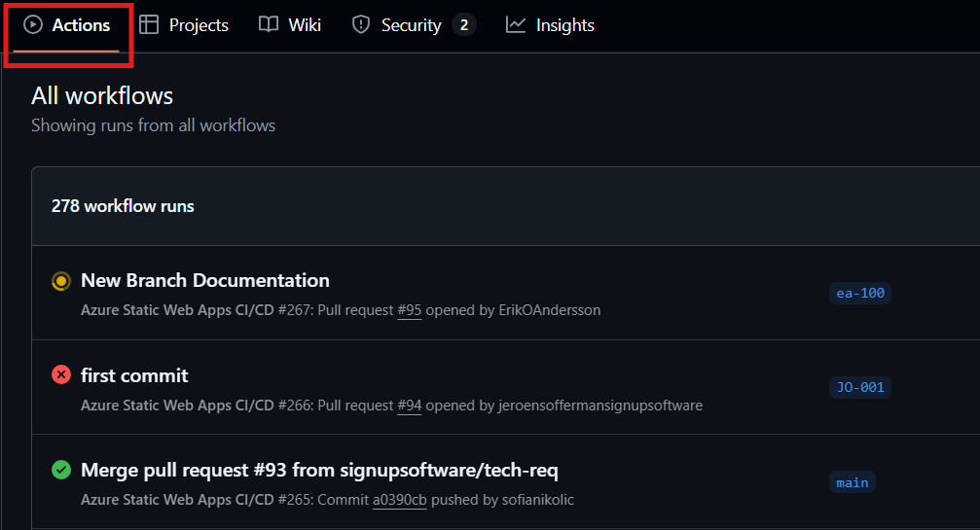Click the Insights graph icon

click(x=516, y=25)
